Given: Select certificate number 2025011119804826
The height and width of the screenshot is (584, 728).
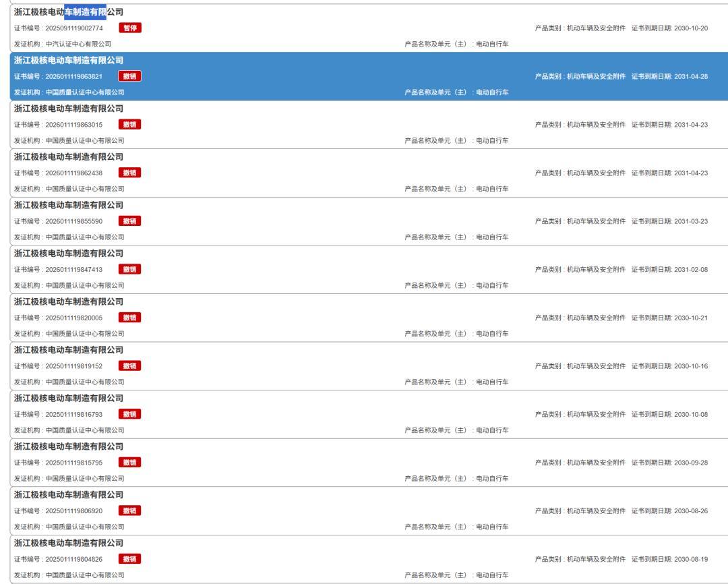Looking at the screenshot, I should point(74,559).
